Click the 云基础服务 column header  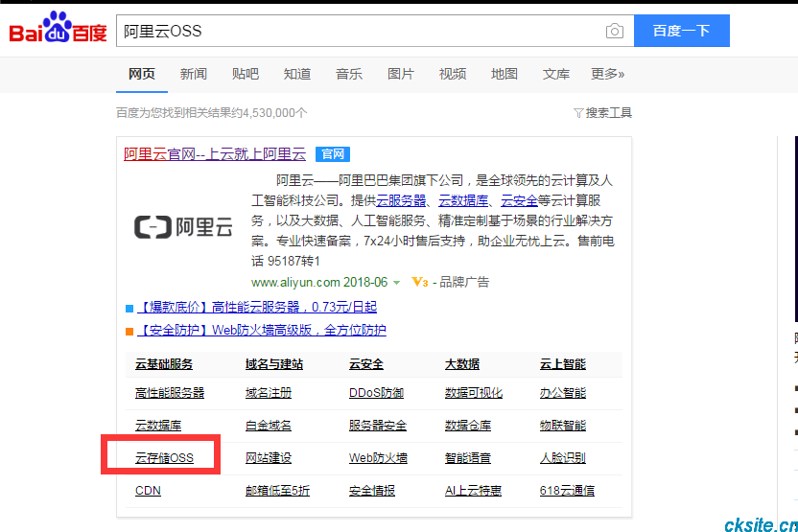click(164, 364)
